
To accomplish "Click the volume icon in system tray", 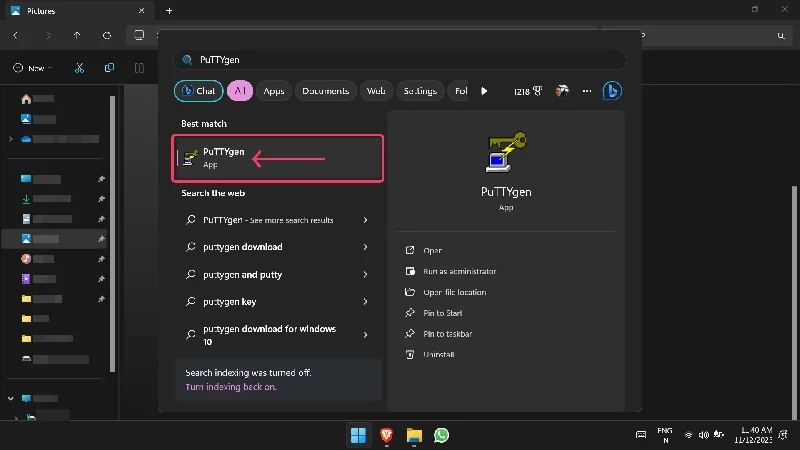I will (704, 435).
